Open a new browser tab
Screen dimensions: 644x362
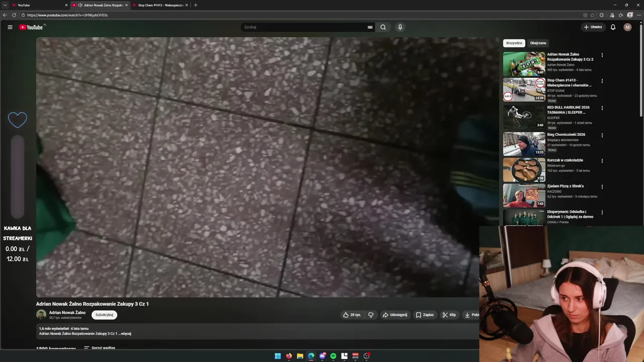pyautogui.click(x=196, y=5)
